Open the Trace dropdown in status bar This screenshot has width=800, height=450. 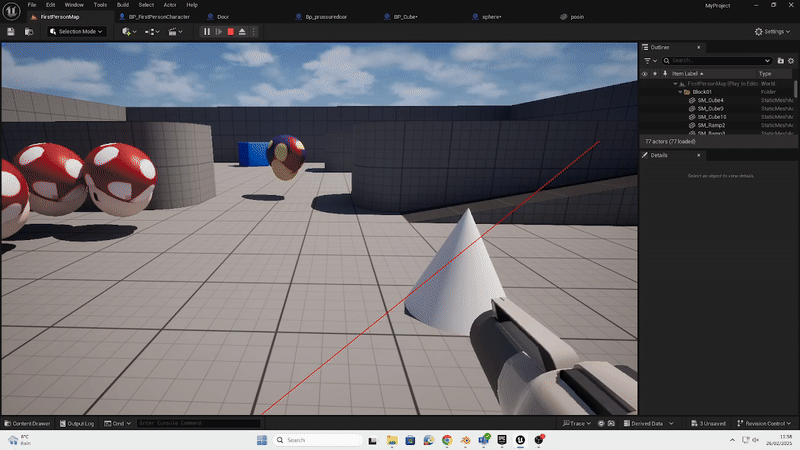(577, 423)
